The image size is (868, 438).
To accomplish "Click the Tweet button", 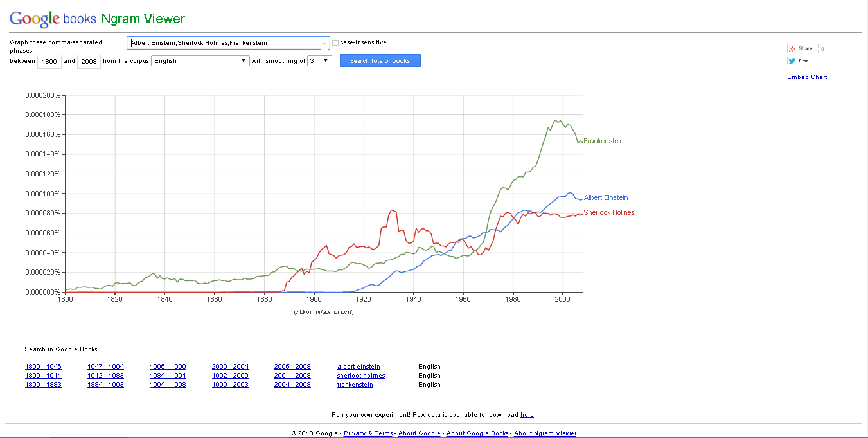I will pos(801,60).
